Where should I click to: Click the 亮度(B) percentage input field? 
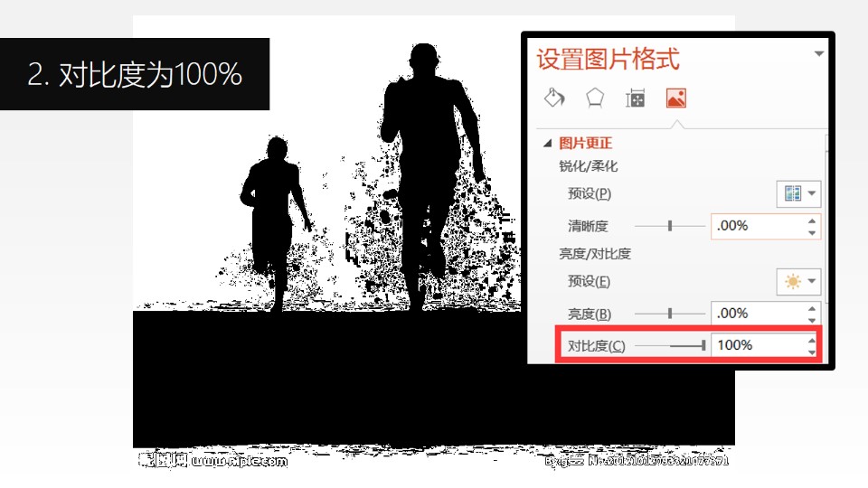755,314
